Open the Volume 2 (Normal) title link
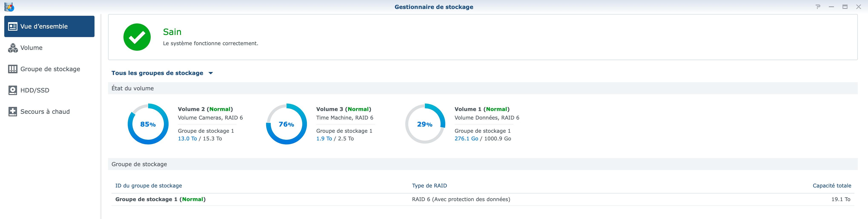Viewport: 868px width, 219px height. coord(205,109)
